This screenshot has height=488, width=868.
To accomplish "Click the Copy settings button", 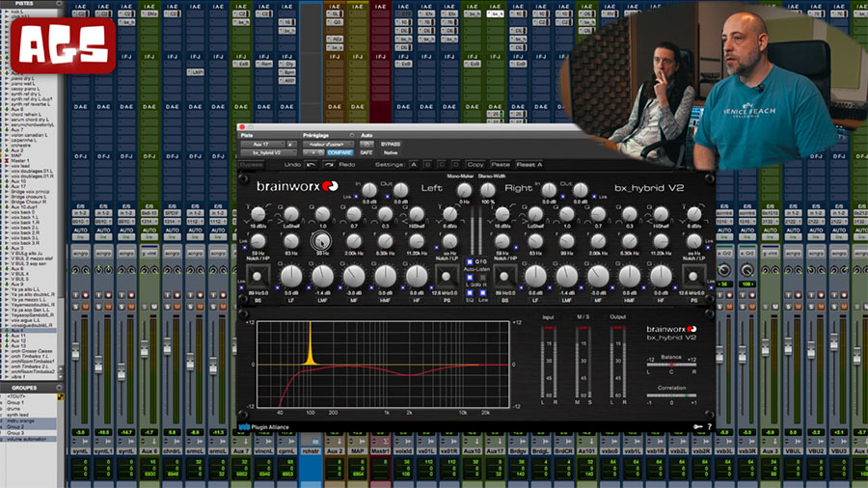I will 475,164.
